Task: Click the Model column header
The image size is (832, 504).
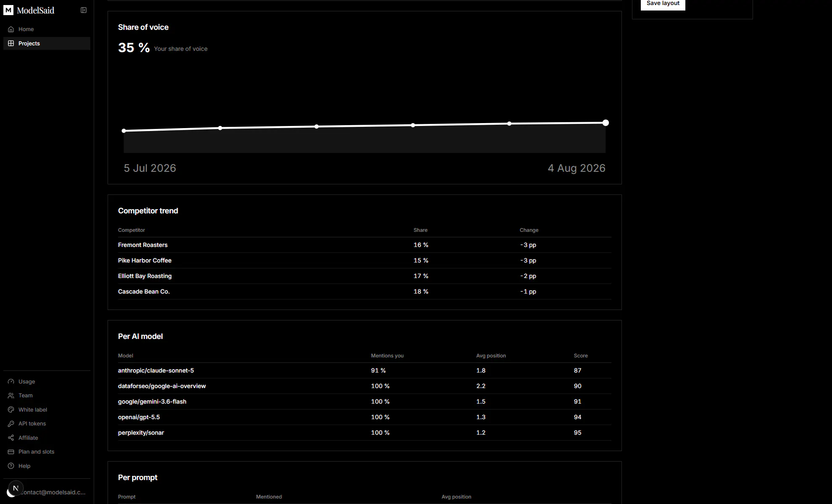Action: [x=126, y=356]
